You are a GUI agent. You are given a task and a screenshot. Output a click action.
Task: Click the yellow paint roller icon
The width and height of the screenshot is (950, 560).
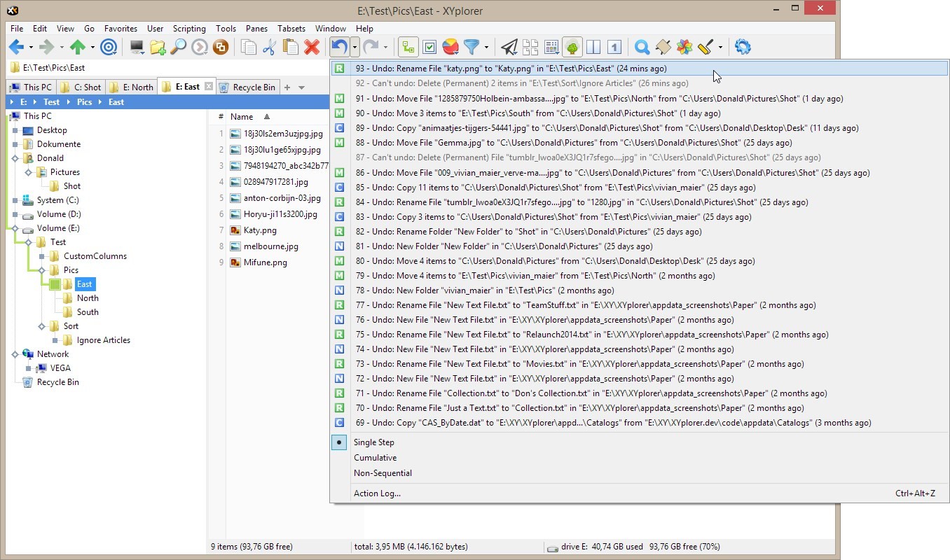[706, 47]
